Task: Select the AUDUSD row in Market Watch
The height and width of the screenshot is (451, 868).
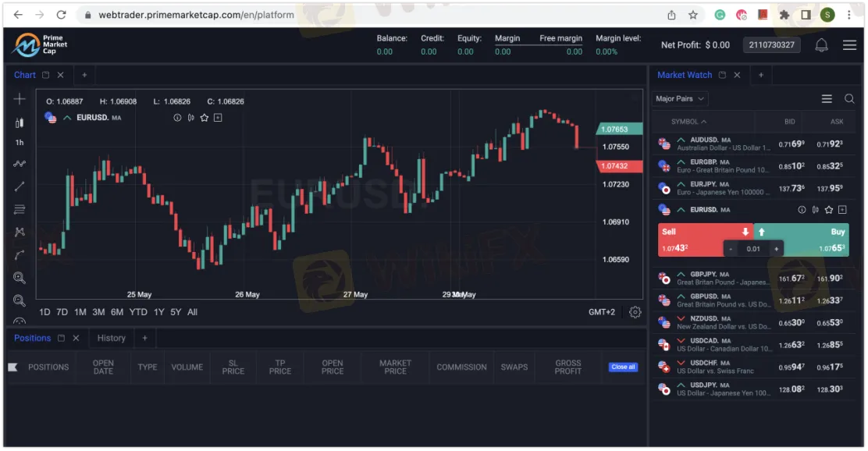Action: [753, 144]
